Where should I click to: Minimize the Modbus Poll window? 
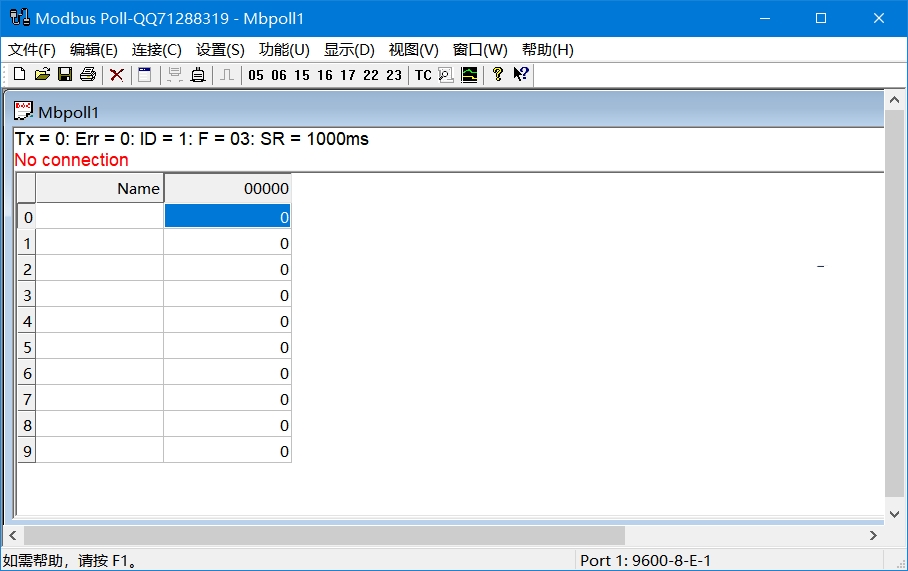coord(765,18)
